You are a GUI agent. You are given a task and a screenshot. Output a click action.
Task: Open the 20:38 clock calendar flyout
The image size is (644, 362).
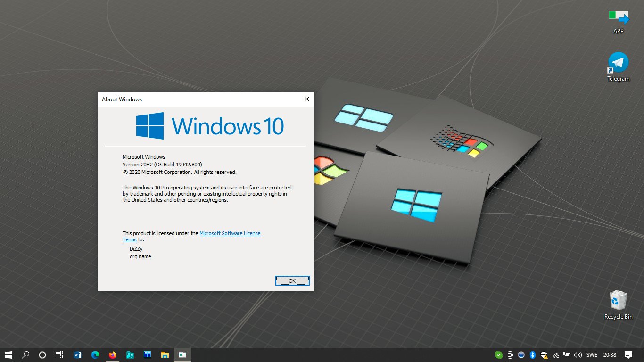point(610,355)
